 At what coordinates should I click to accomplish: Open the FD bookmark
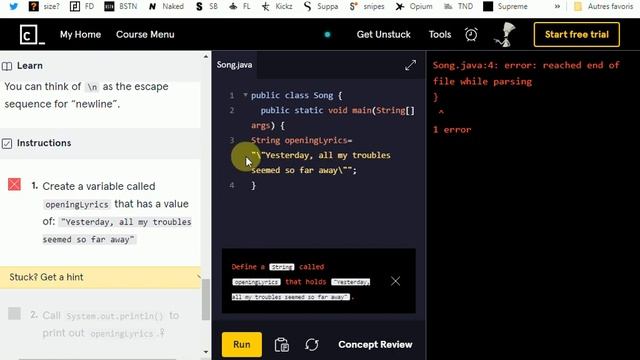(82, 7)
